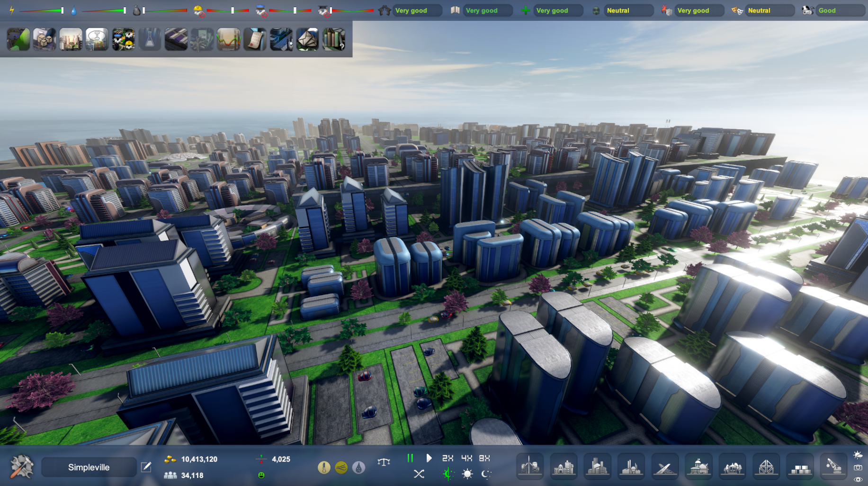Adjust the blue-cap worker balance slider
Image resolution: width=868 pixels, height=486 pixels.
pyautogui.click(x=290, y=10)
